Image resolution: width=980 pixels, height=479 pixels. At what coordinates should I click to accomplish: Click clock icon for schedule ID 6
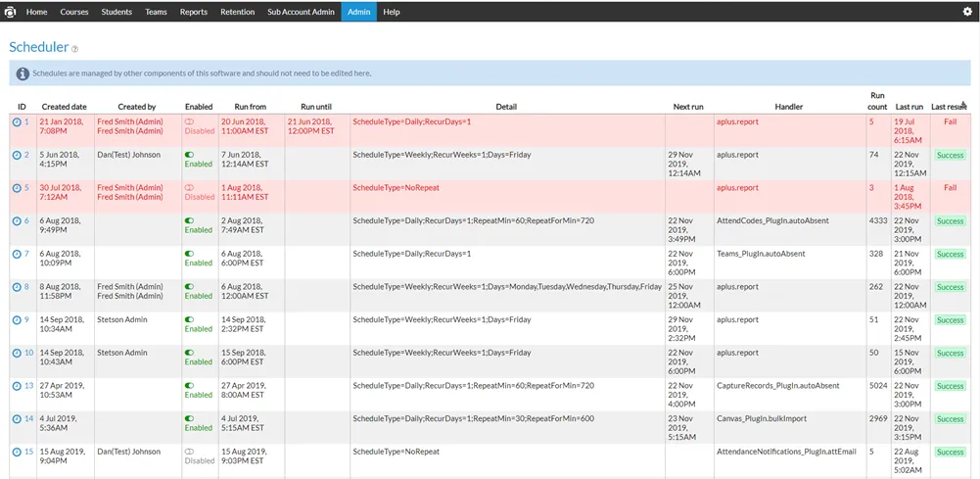(17, 220)
